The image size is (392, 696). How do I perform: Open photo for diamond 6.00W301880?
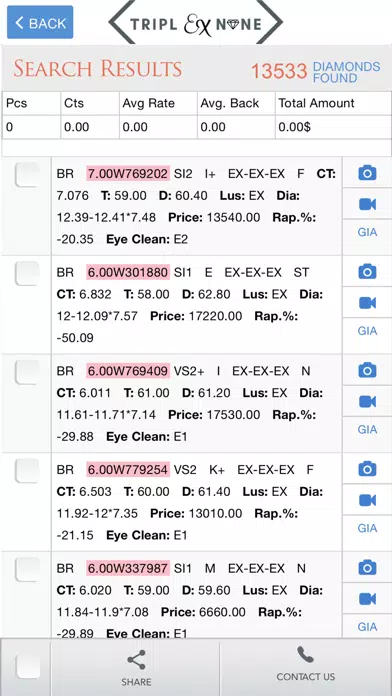367,271
